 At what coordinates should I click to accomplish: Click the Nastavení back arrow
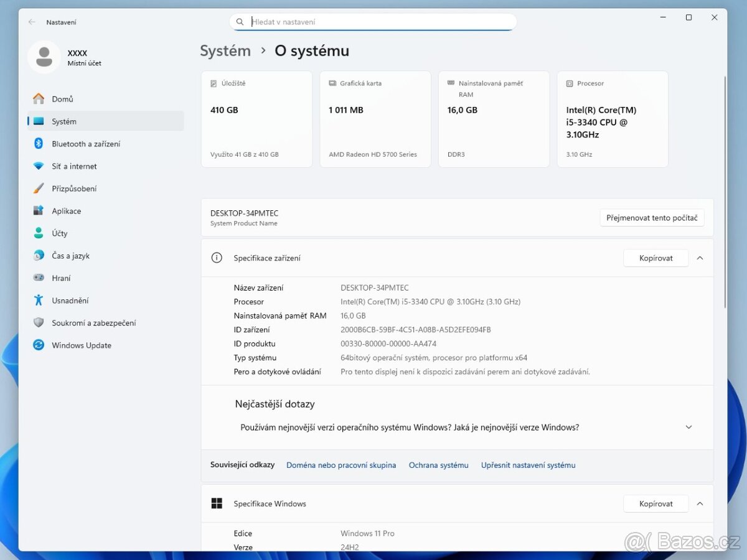point(31,22)
